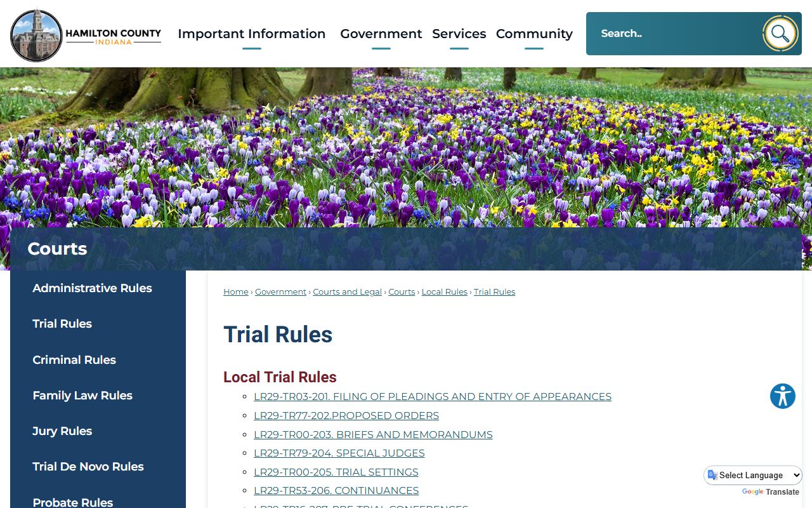Click the Local Rules breadcrumb
This screenshot has height=508, width=812.
tap(444, 292)
